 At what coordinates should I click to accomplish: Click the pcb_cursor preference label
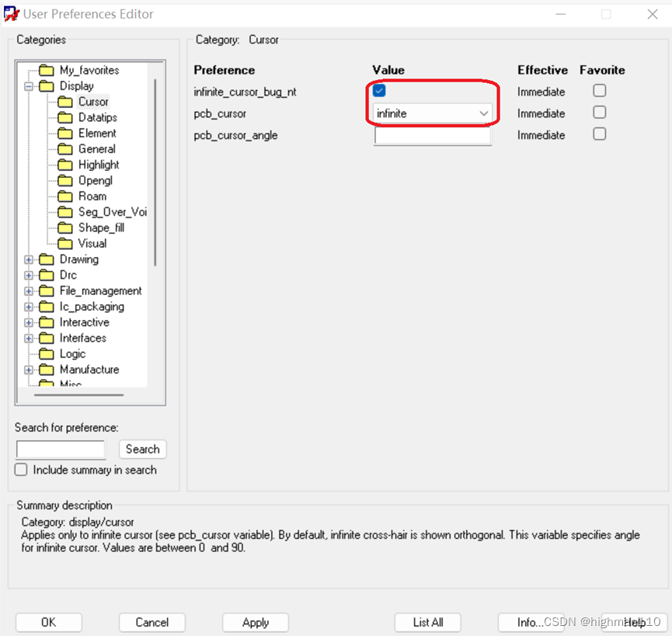(219, 114)
